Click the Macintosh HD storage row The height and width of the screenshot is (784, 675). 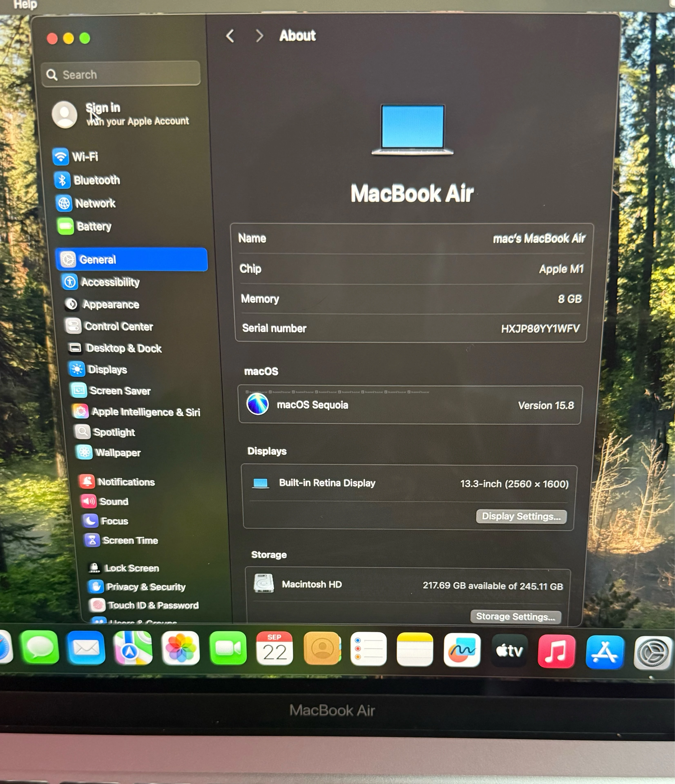(x=408, y=585)
